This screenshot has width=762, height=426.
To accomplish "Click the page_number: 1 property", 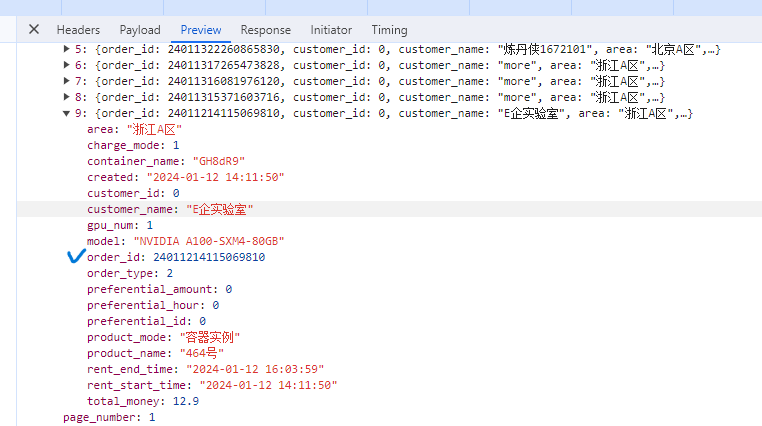I will (x=109, y=417).
